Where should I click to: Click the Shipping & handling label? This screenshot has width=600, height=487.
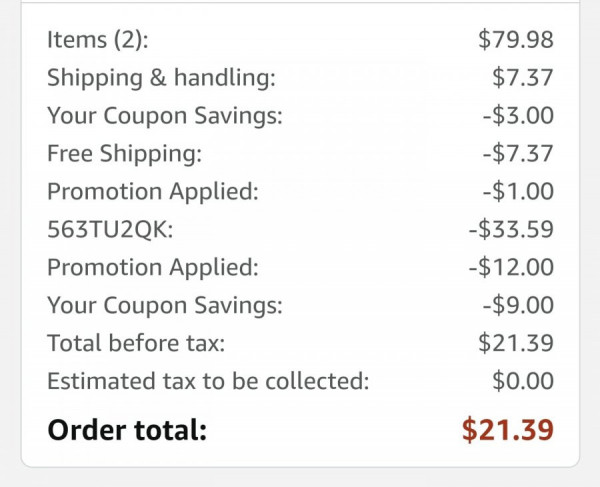(161, 78)
